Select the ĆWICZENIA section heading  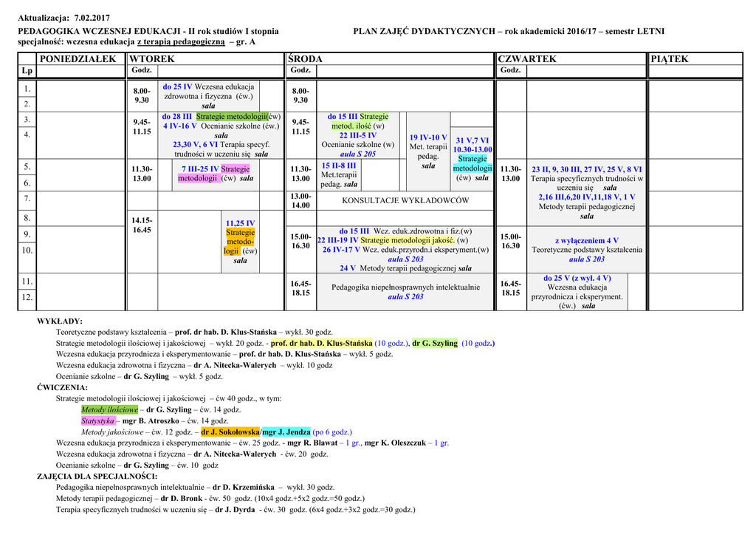(62, 387)
